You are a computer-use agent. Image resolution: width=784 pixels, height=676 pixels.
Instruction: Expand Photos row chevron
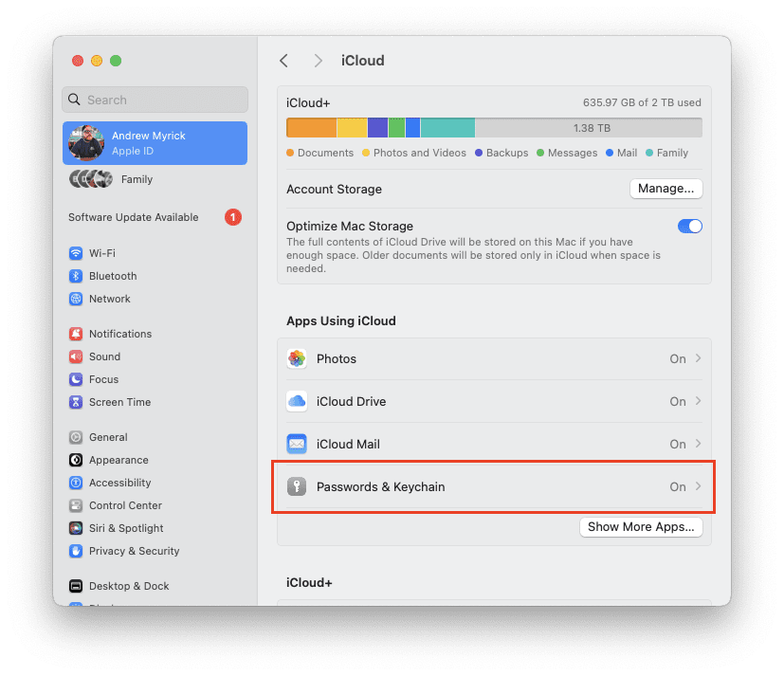[x=699, y=358]
